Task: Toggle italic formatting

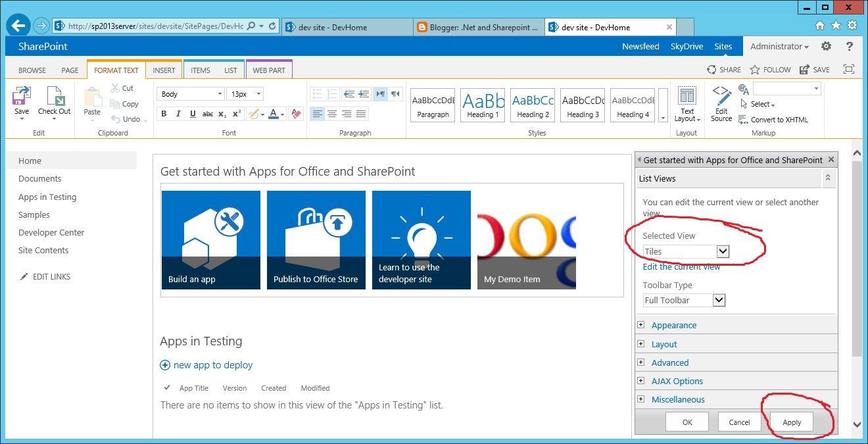Action: click(178, 114)
